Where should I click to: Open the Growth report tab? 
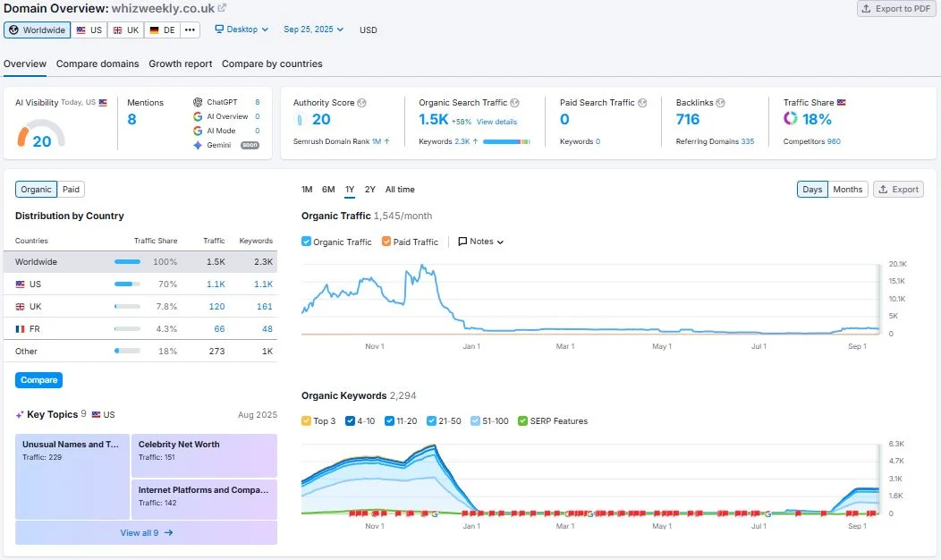coord(180,64)
